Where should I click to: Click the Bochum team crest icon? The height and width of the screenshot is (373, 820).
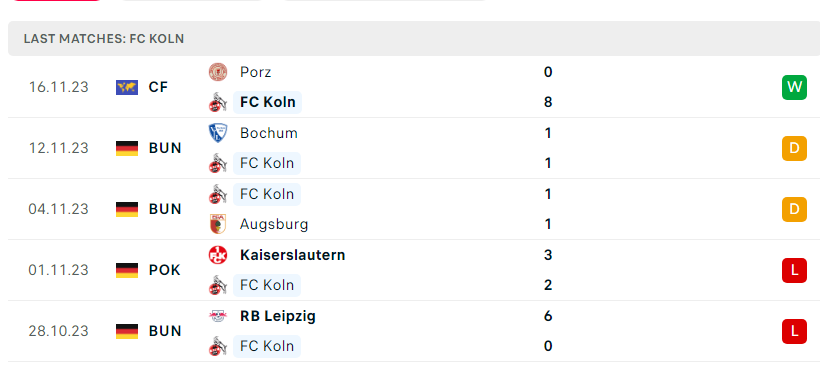218,133
